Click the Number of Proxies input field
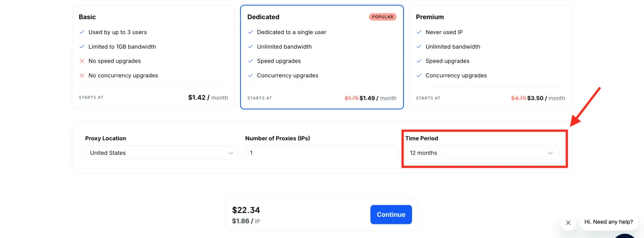This screenshot has width=644, height=238. click(x=321, y=153)
